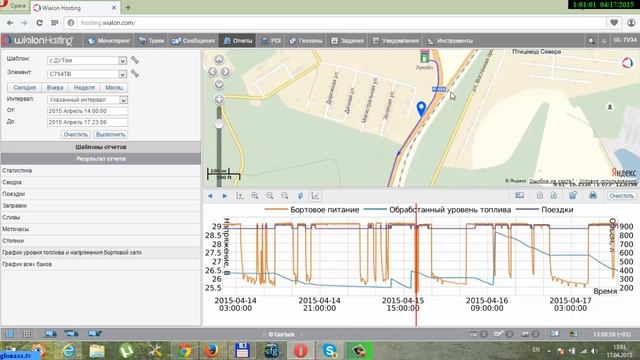The image size is (640, 360).
Task: Clear report results with Очистить button
Action: pos(621,196)
